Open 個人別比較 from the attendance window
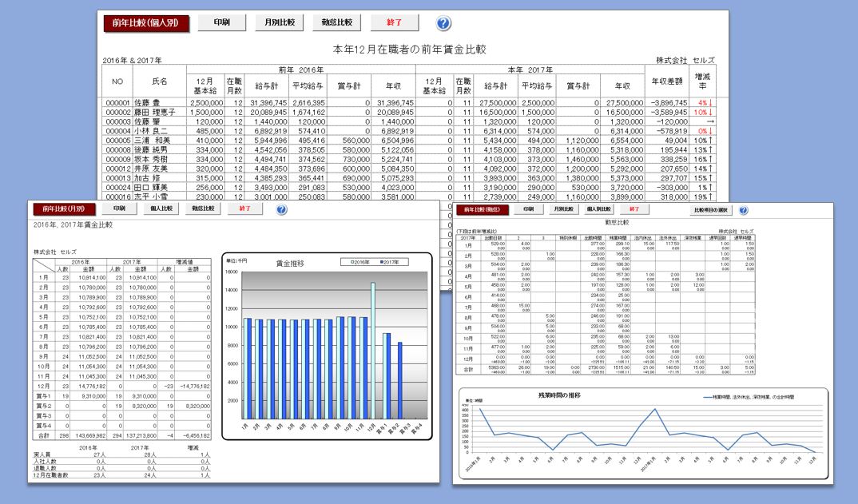Screen dimensions: 858x504 tap(599, 209)
